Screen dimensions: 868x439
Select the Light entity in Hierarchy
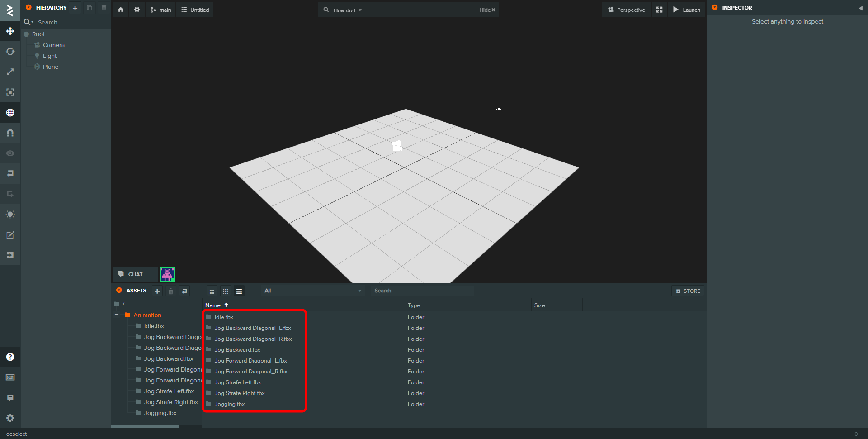pyautogui.click(x=50, y=56)
